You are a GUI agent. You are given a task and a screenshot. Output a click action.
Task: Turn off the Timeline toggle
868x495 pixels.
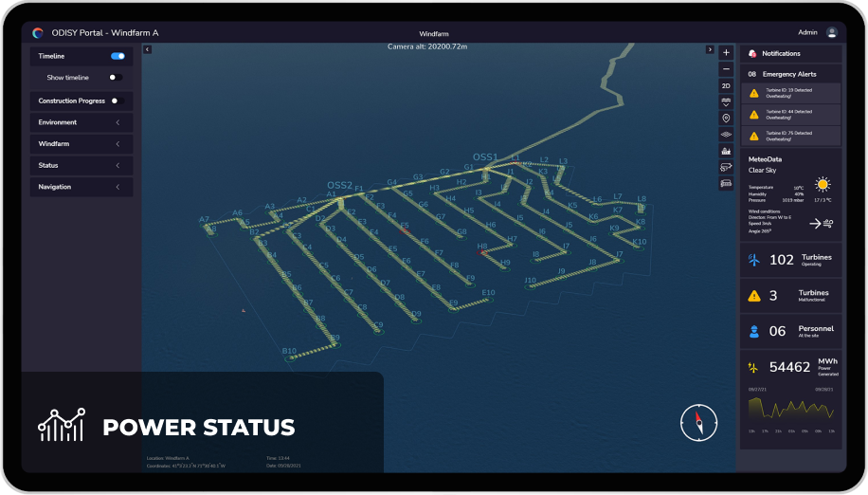point(118,57)
